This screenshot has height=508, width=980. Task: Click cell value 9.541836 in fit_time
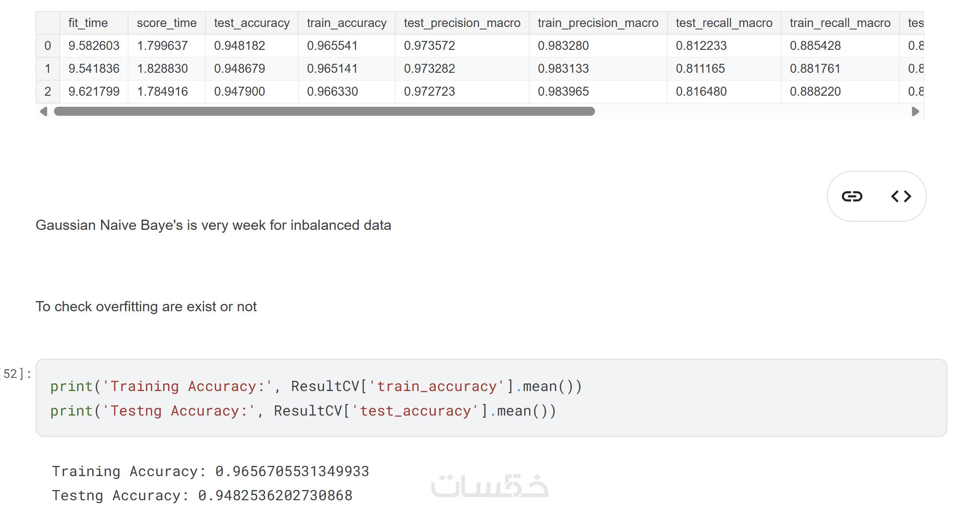click(94, 69)
